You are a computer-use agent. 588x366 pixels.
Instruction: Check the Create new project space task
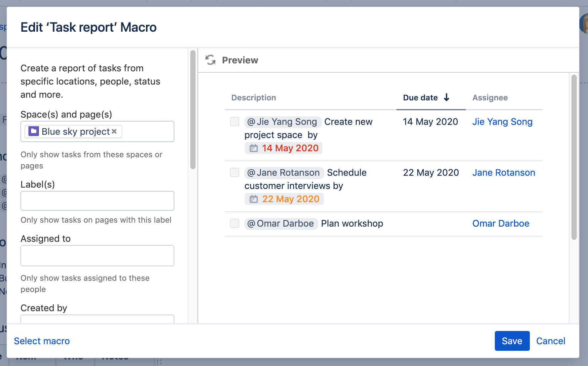click(x=235, y=122)
